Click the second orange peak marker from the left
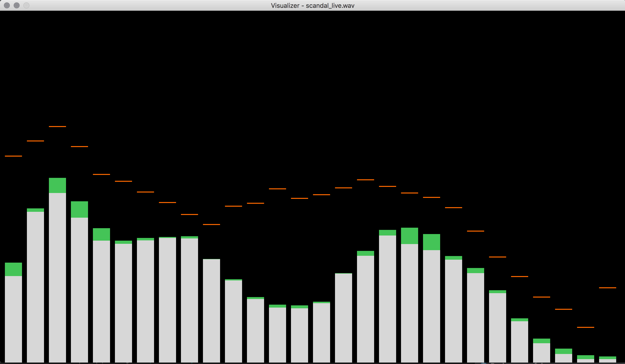The width and height of the screenshot is (625, 364). click(x=35, y=141)
